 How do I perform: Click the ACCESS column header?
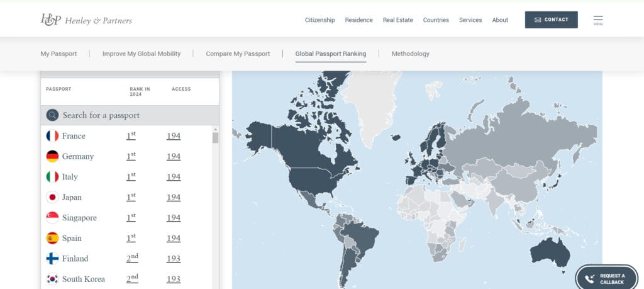[181, 89]
